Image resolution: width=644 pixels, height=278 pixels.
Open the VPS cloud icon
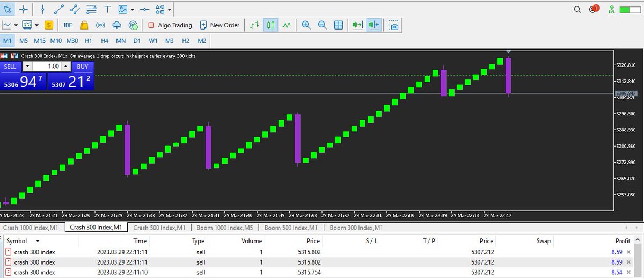[x=116, y=25]
